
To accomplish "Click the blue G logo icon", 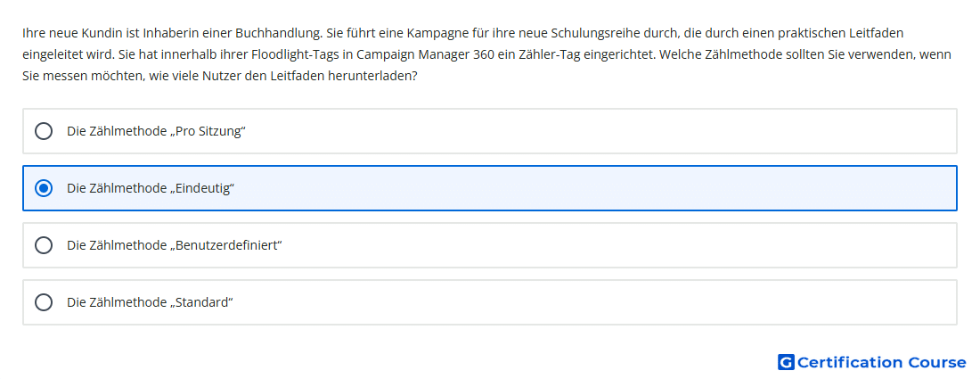I will [x=786, y=362].
